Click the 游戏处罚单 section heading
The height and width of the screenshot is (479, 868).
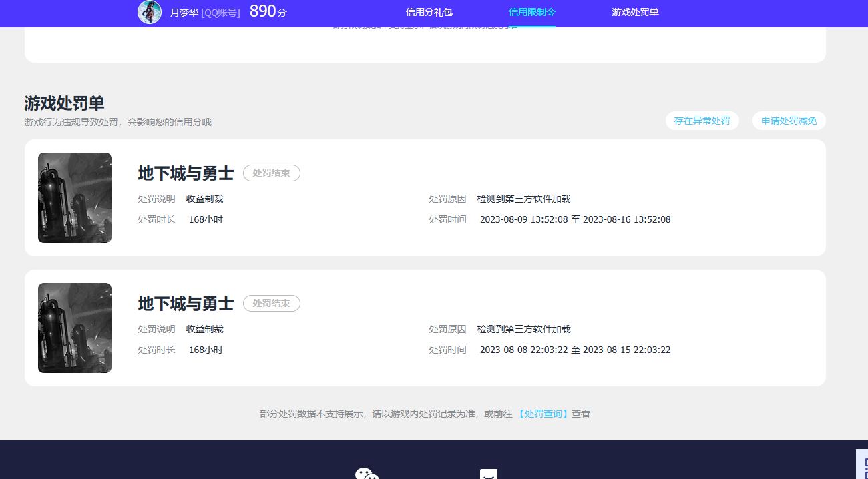(x=64, y=103)
